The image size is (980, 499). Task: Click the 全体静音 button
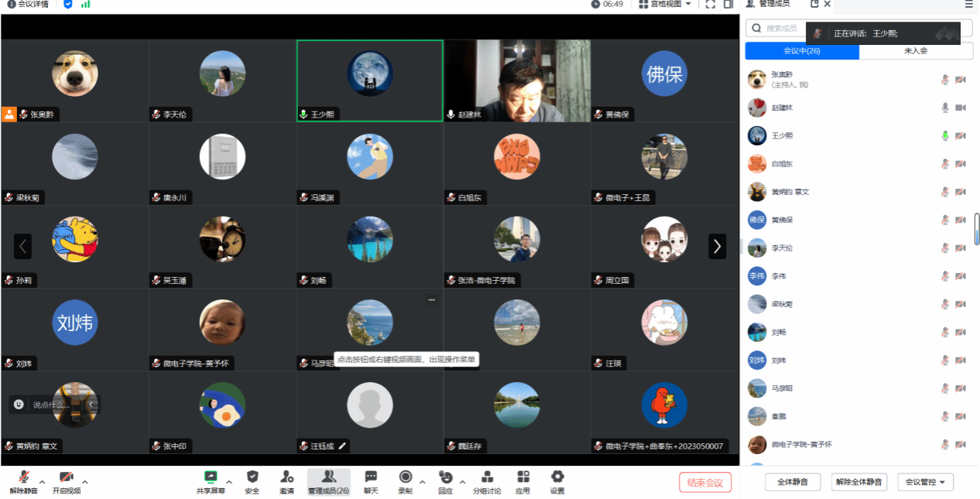(793, 482)
